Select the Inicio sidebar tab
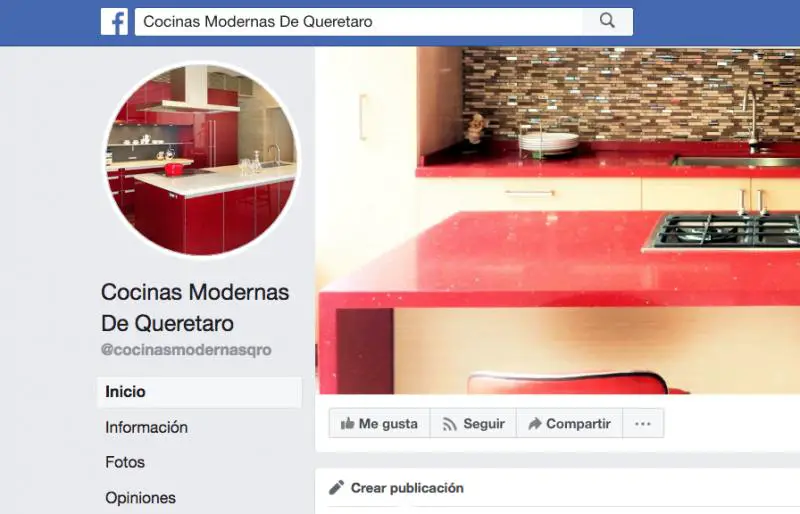The width and height of the screenshot is (800, 514). pyautogui.click(x=199, y=392)
